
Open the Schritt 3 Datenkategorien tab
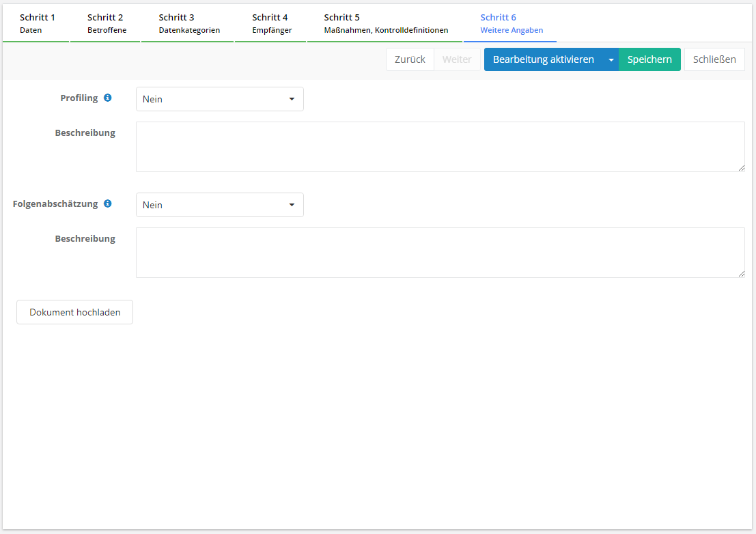188,23
